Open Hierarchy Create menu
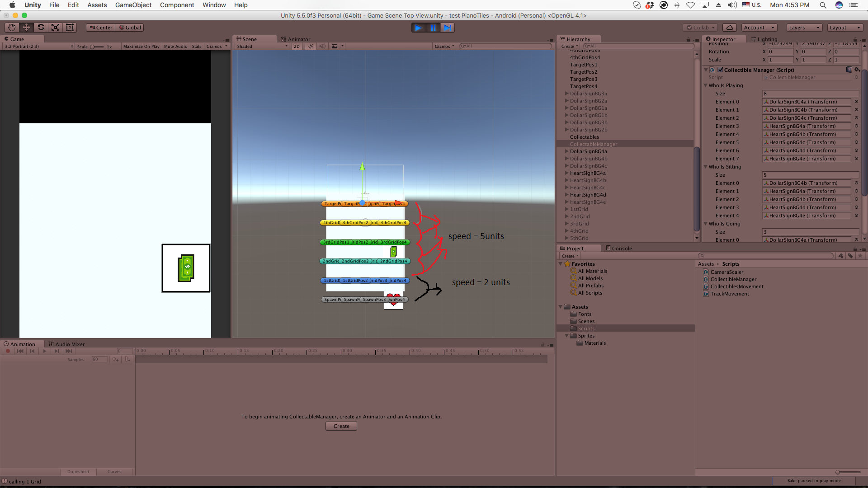Screen dimensions: 868x488 pyautogui.click(x=570, y=46)
